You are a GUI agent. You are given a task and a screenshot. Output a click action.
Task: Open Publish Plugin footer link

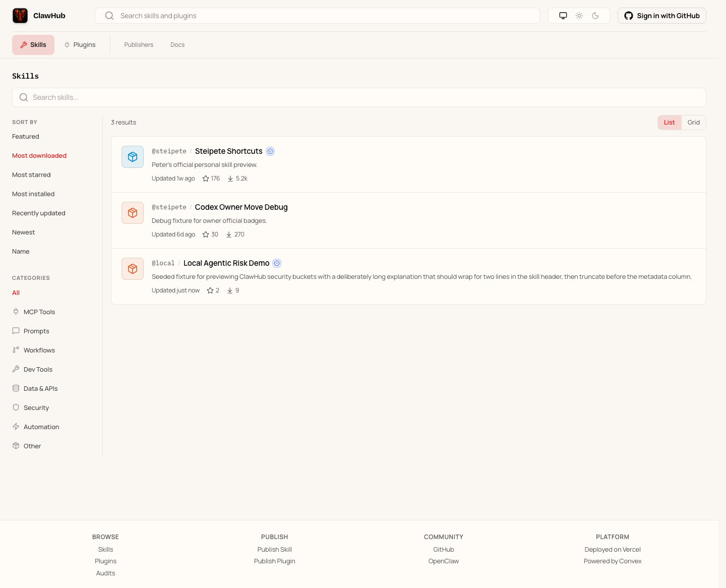point(275,561)
